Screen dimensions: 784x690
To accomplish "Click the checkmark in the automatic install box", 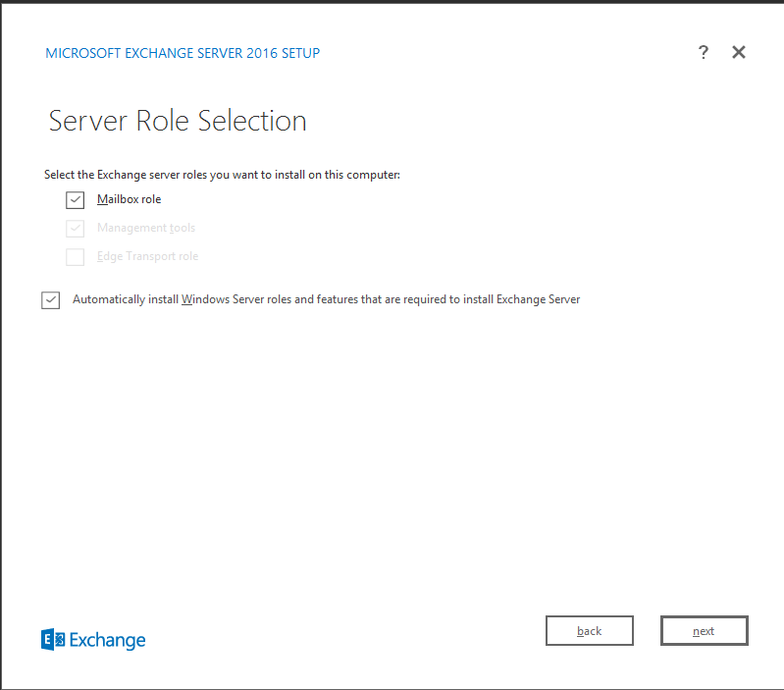I will click(50, 299).
